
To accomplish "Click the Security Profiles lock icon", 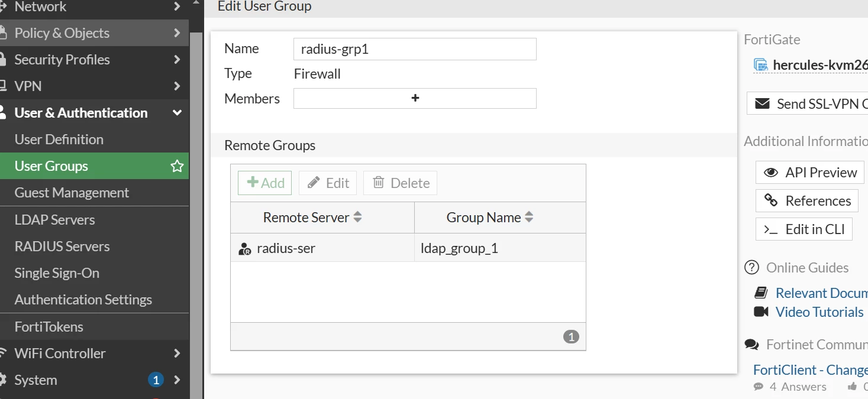I will click(x=3, y=59).
